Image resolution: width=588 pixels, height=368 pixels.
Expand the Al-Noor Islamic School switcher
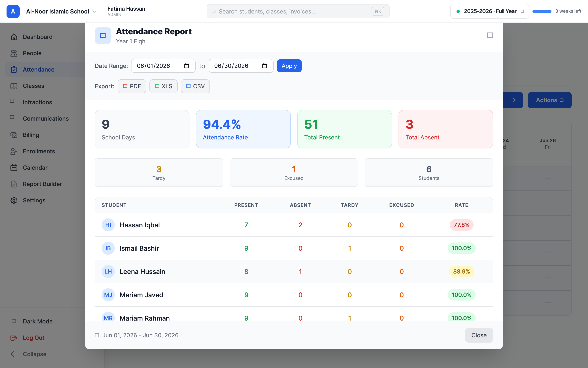tap(61, 11)
